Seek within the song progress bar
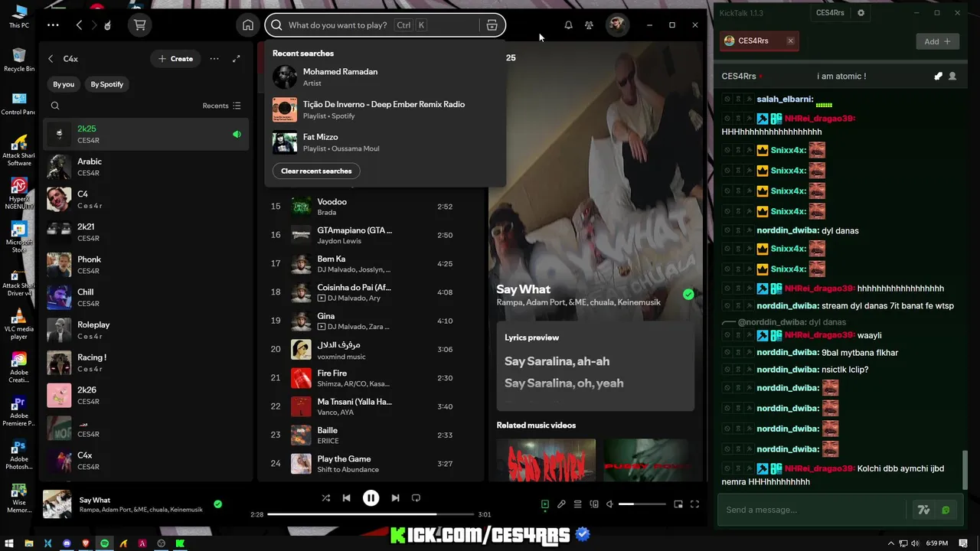 tap(371, 514)
